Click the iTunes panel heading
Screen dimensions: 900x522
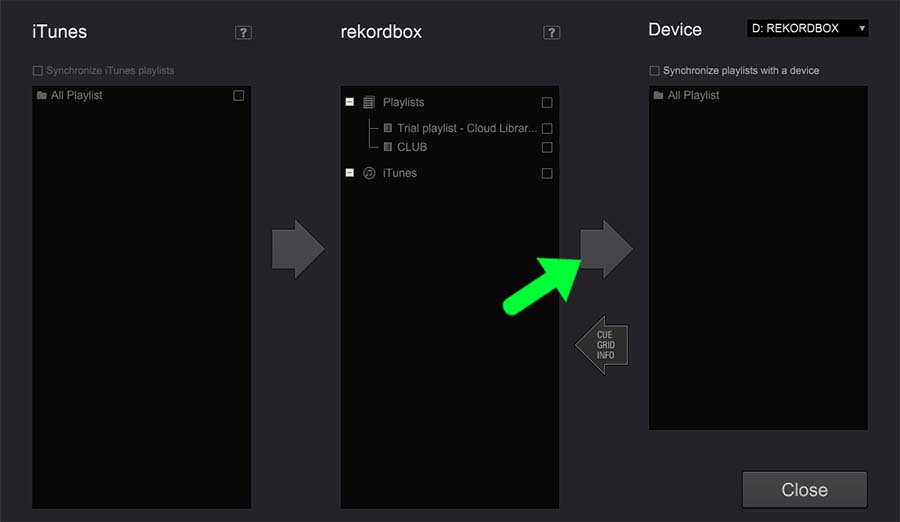60,32
